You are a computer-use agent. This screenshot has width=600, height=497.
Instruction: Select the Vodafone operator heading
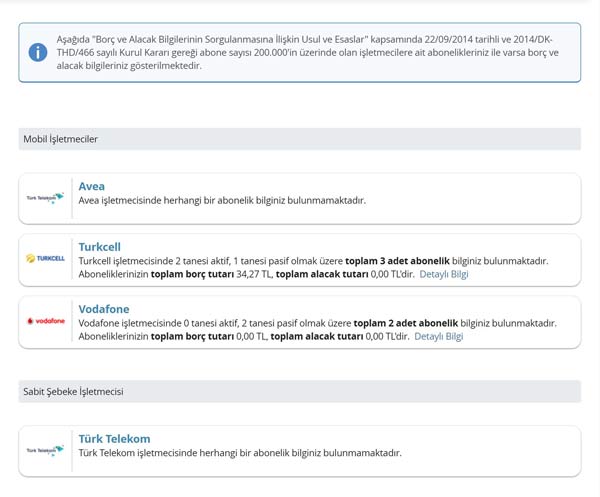click(104, 309)
